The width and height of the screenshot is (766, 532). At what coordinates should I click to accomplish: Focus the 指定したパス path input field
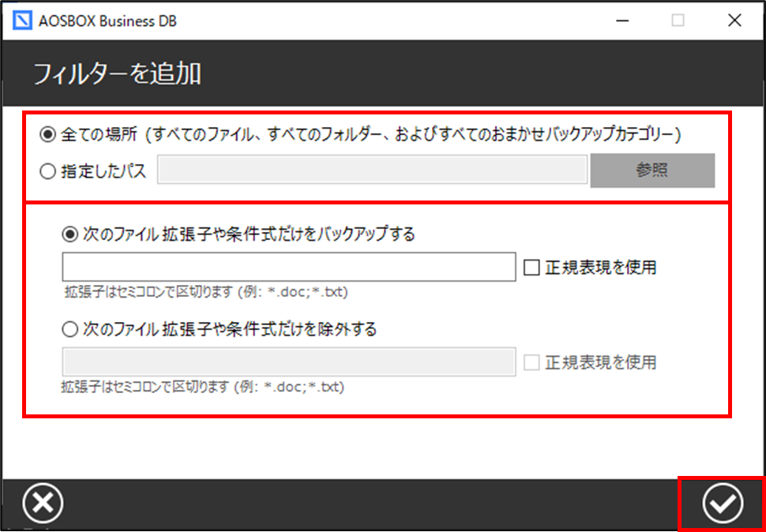click(372, 170)
